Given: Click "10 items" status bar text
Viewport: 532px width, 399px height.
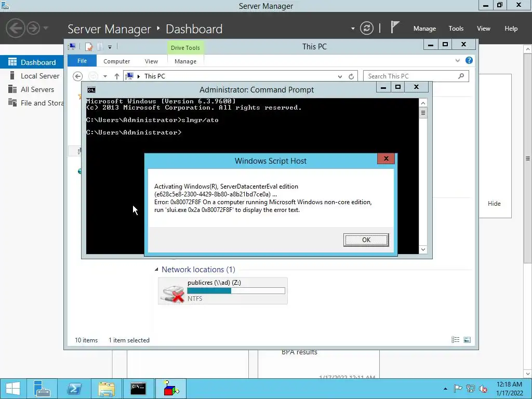Looking at the screenshot, I should (86, 340).
